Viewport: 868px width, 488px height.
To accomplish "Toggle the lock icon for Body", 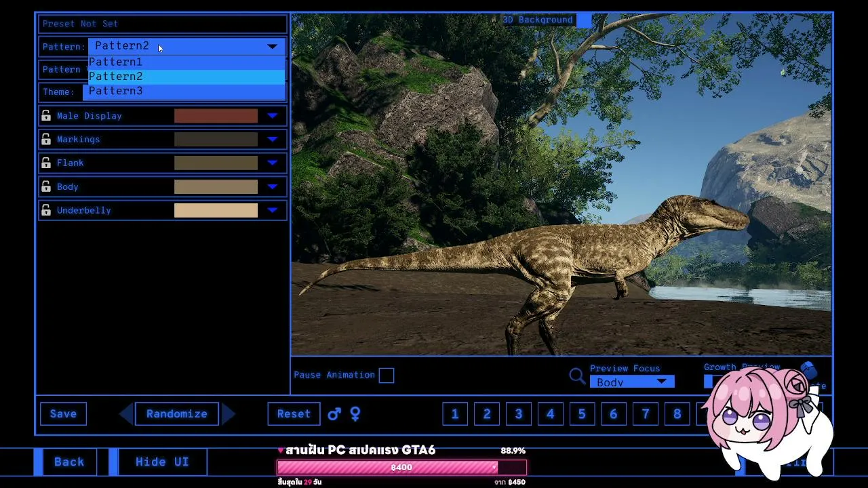I will pos(46,187).
